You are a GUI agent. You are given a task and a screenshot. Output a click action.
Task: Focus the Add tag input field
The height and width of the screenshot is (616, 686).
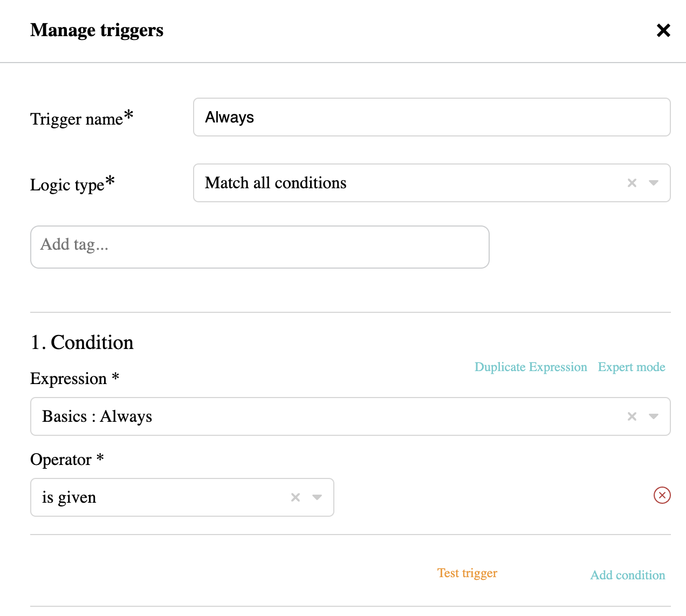pos(259,247)
